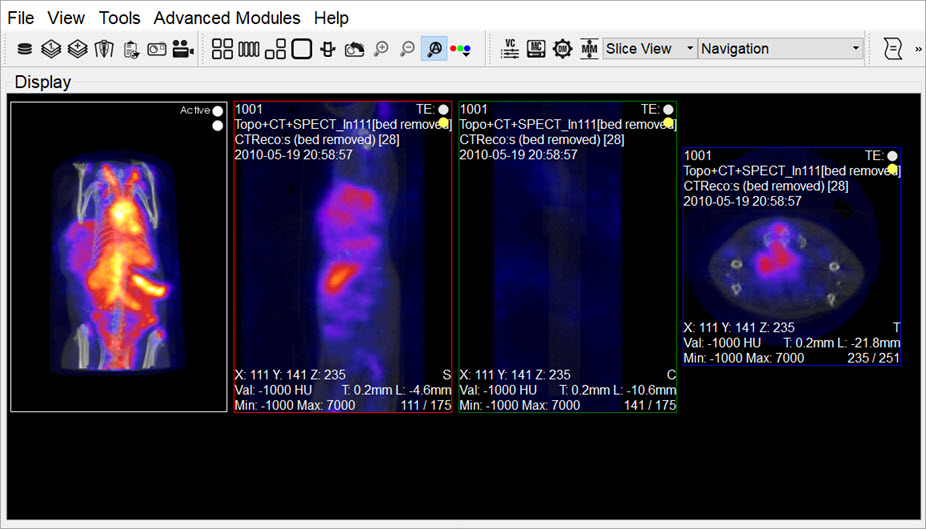
Task: Click the video camera recording icon
Action: 183,49
